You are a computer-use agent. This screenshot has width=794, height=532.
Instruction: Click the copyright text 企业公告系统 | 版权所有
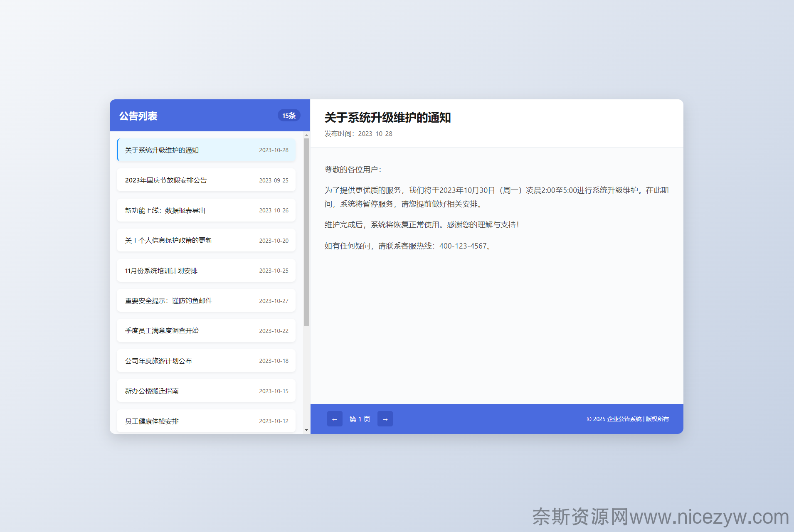(x=627, y=419)
